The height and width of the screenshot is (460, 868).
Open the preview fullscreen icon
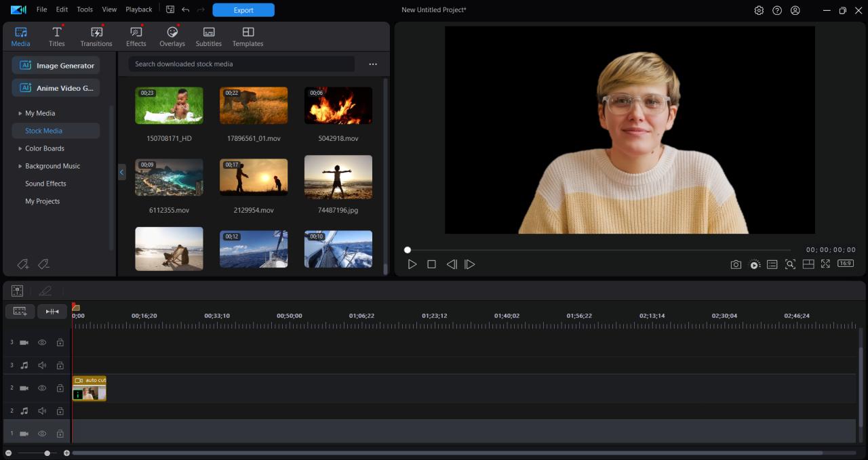(x=825, y=264)
